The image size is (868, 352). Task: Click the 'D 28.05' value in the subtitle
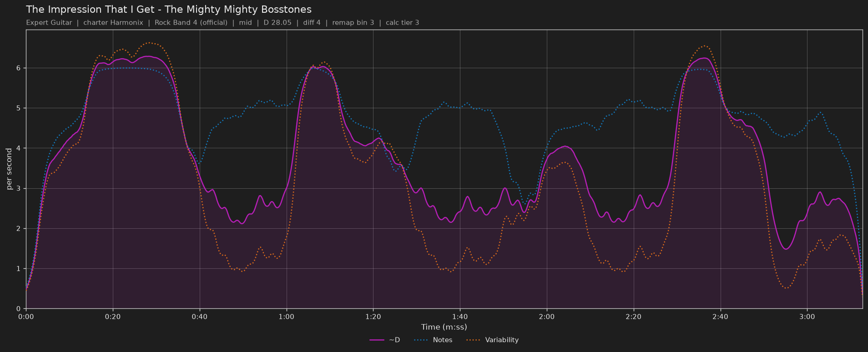(x=278, y=23)
